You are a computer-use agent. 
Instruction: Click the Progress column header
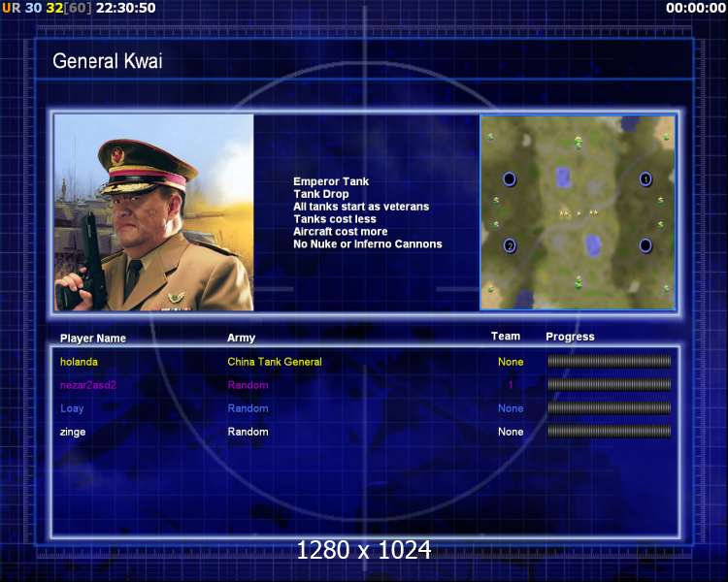pyautogui.click(x=570, y=337)
